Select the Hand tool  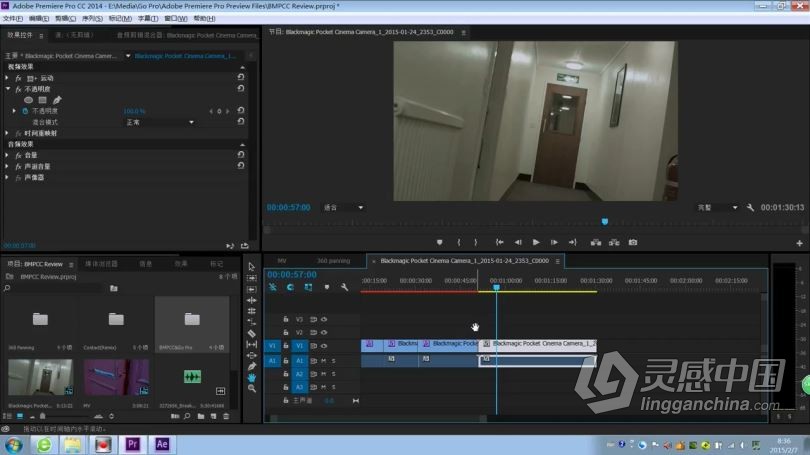252,378
